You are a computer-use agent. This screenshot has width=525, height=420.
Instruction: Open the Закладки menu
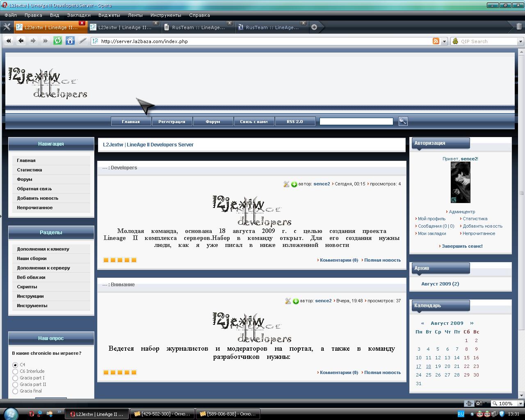(79, 15)
